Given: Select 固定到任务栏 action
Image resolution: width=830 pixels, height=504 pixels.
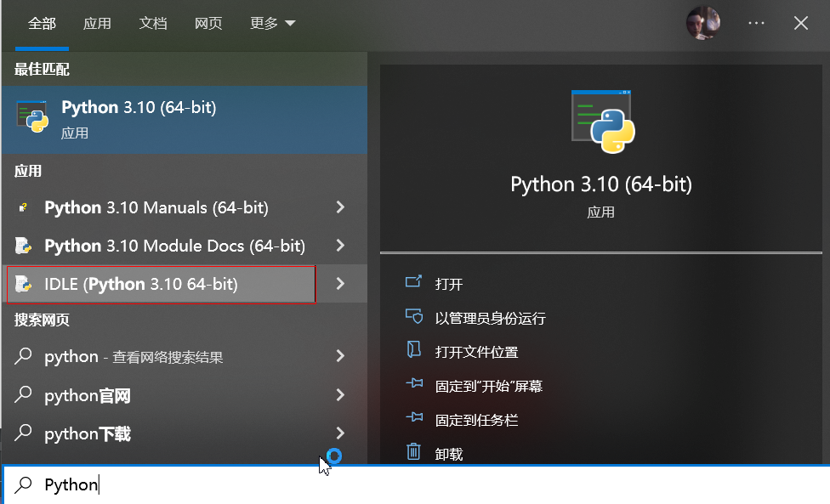Looking at the screenshot, I should [x=476, y=421].
